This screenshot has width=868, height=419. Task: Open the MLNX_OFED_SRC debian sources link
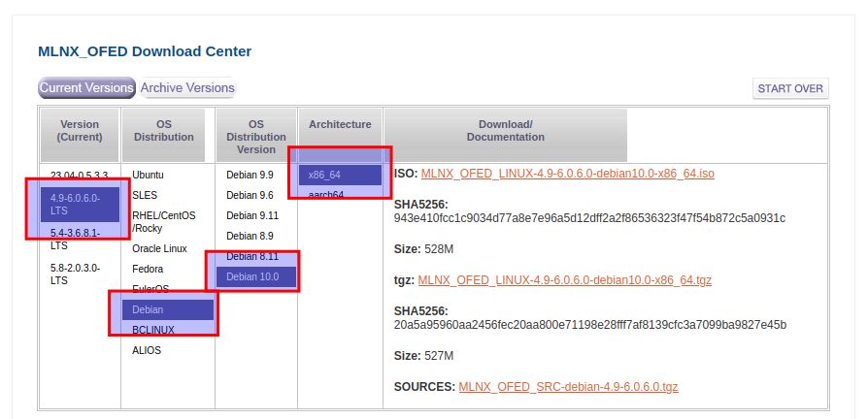coord(568,387)
